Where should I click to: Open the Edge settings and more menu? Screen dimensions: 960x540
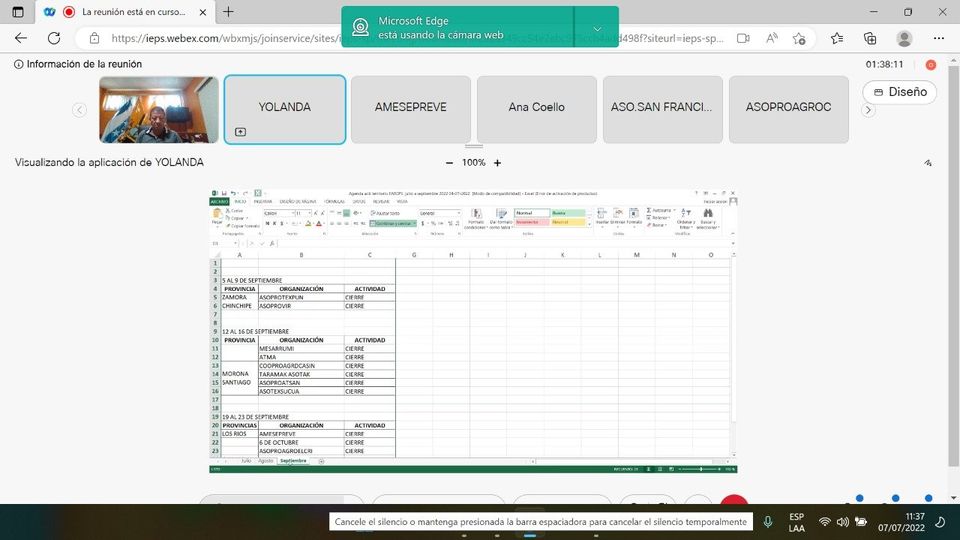(x=938, y=38)
